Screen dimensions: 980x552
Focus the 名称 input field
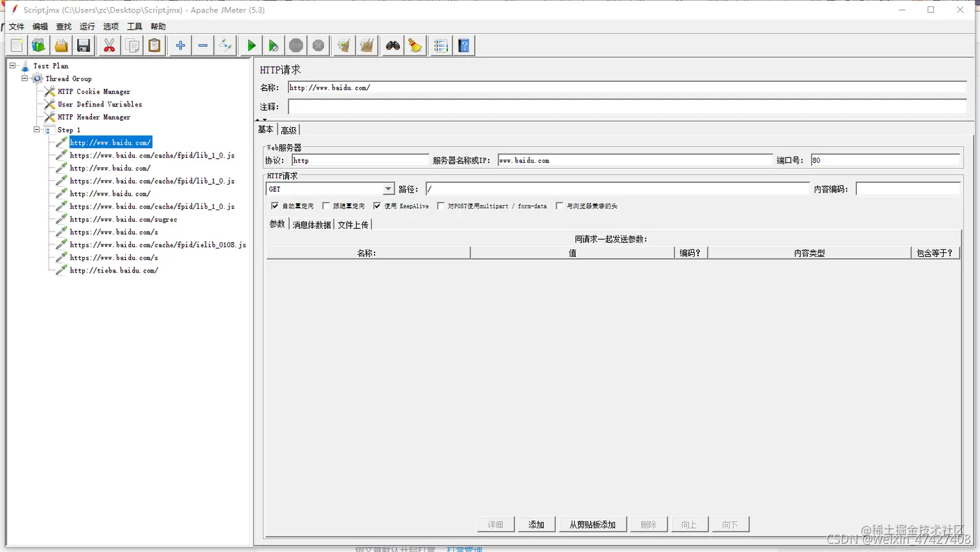tap(627, 88)
